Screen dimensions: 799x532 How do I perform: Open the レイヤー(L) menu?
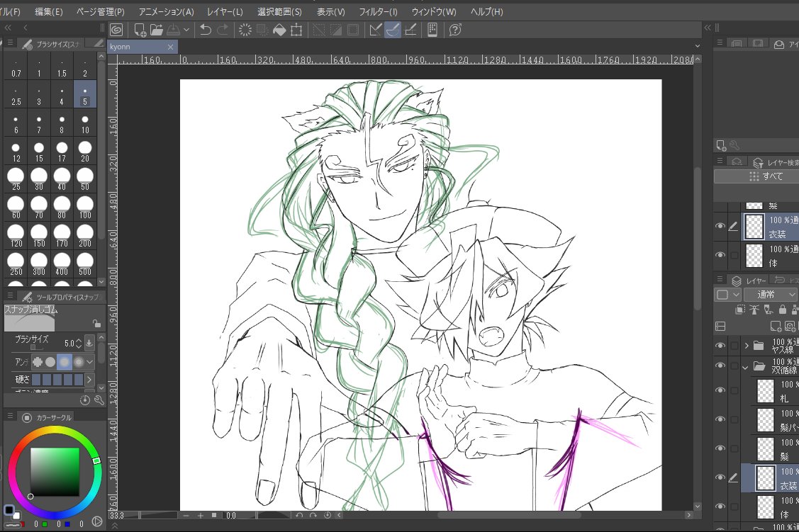[x=225, y=11]
